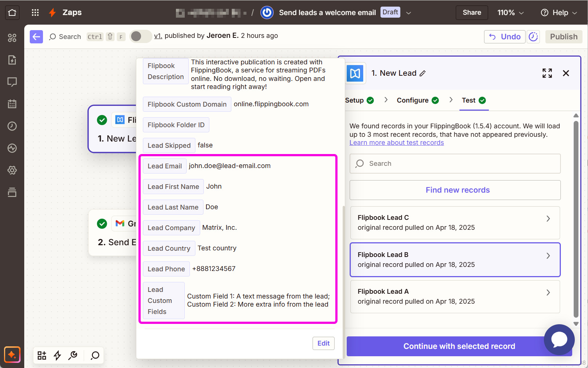Open the chat support bubble

tap(559, 340)
